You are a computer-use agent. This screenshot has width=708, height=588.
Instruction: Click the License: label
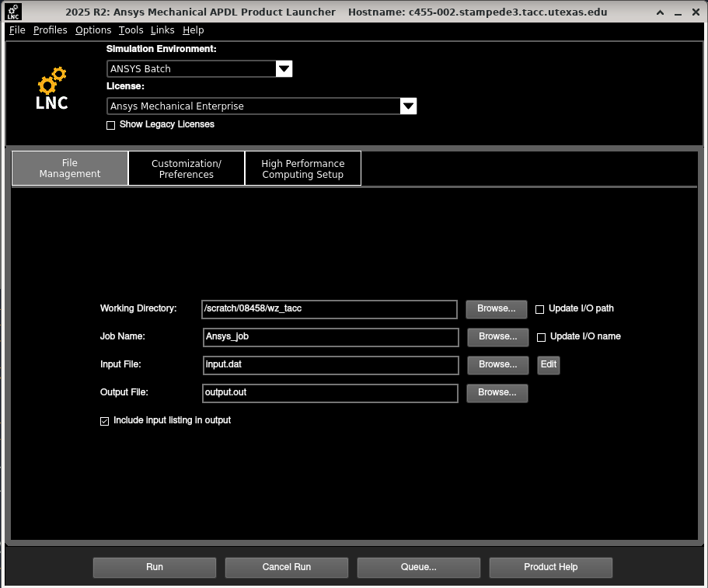(x=126, y=86)
